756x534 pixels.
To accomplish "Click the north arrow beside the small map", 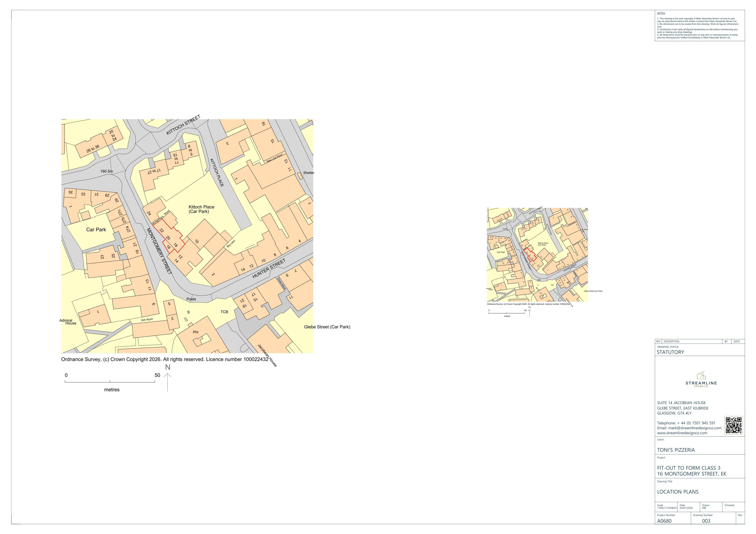I will pyautogui.click(x=530, y=311).
